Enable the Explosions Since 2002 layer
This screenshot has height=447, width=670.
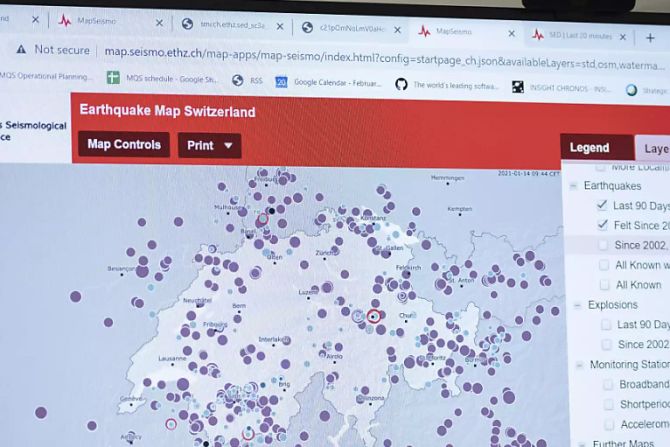click(607, 344)
